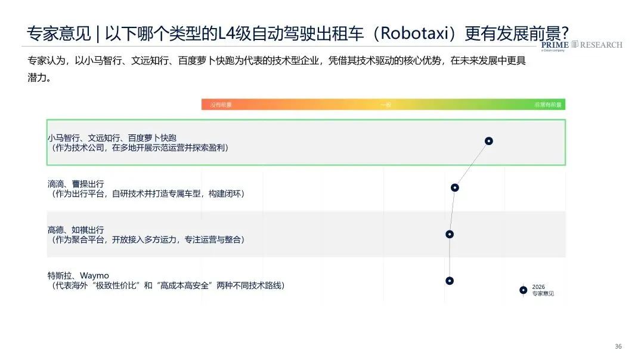The height and width of the screenshot is (363, 644).
Task: Click the data point for 特斯拉、Waymo row
Action: coord(450,281)
